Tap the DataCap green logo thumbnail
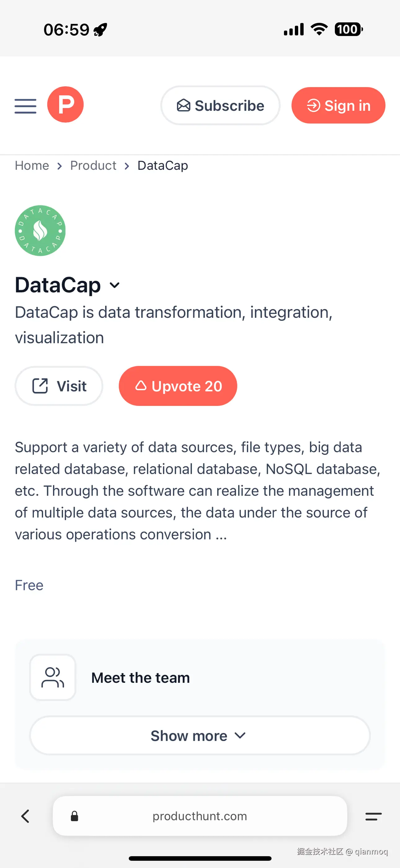The height and width of the screenshot is (868, 400). tap(40, 230)
